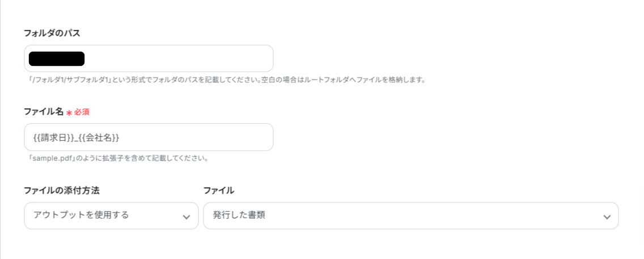The height and width of the screenshot is (259, 644).
Task: Click the folder path format helper text
Action: 224,80
